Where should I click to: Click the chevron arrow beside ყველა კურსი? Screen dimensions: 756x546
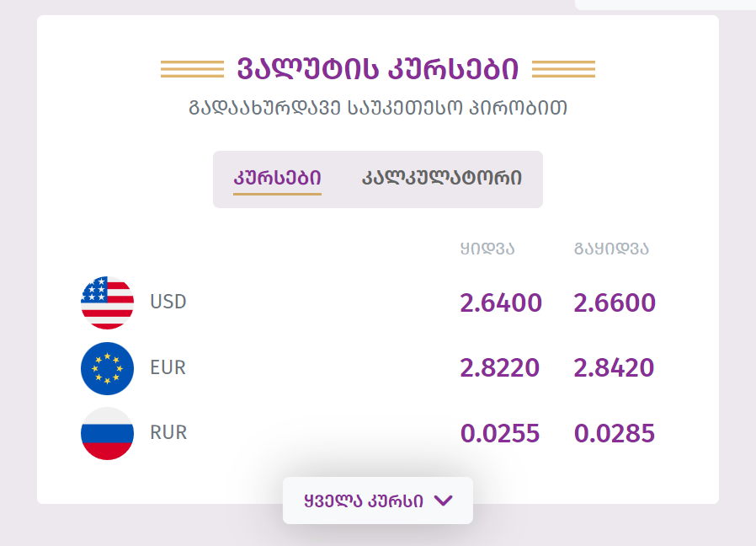coord(443,500)
